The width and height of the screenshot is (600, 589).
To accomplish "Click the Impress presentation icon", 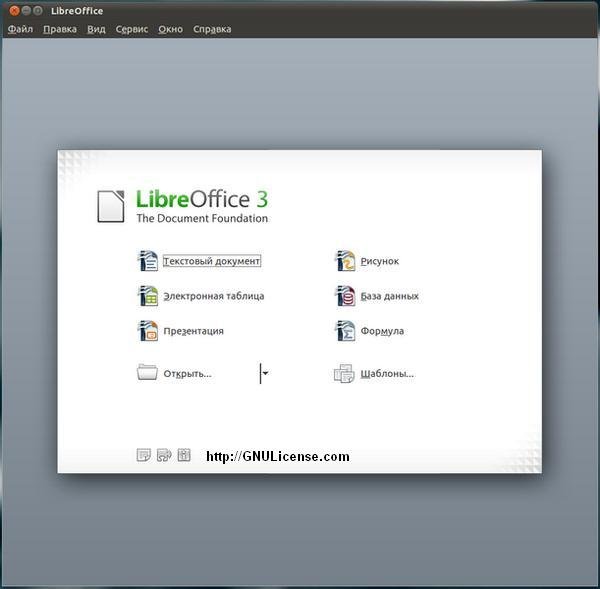I will (x=148, y=331).
